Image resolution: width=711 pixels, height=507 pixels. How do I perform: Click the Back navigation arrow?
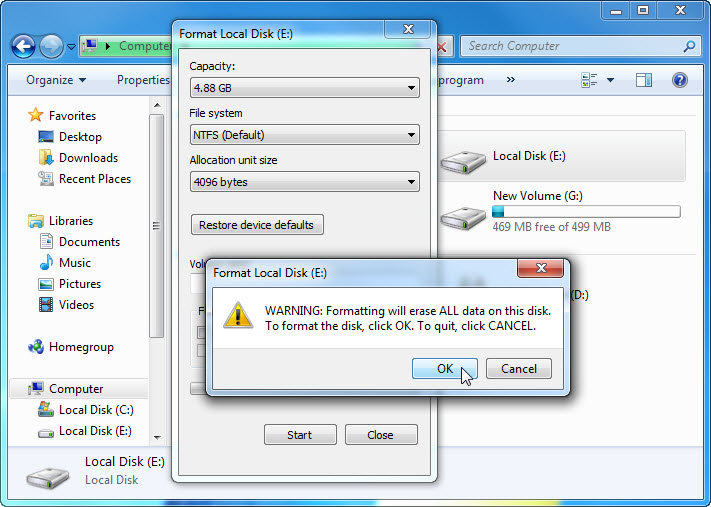tap(23, 46)
